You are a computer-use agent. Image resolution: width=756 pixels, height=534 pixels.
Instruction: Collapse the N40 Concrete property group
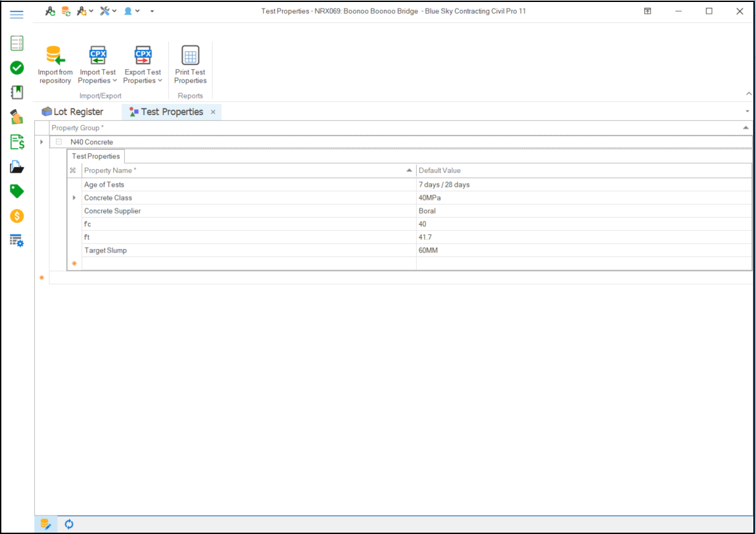[x=59, y=142]
